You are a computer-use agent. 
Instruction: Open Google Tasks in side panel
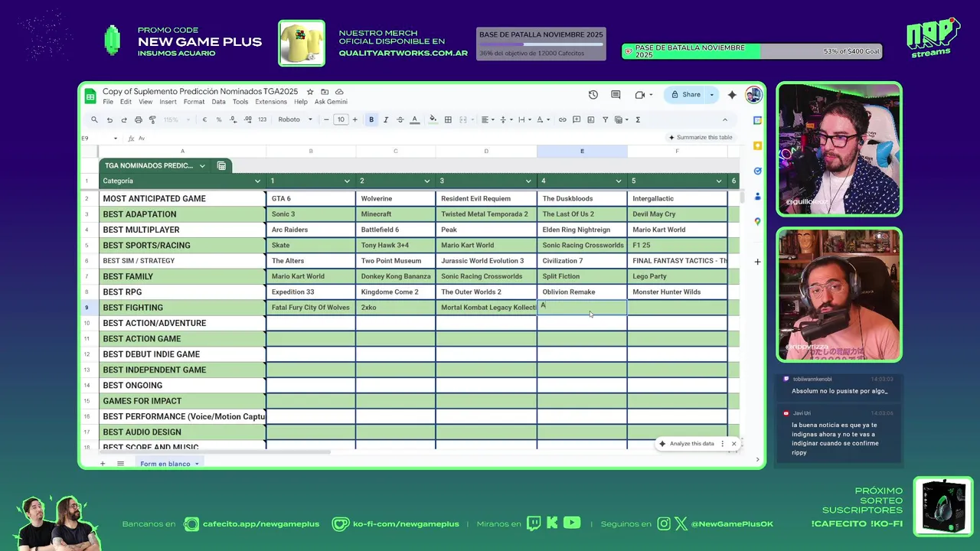[757, 171]
